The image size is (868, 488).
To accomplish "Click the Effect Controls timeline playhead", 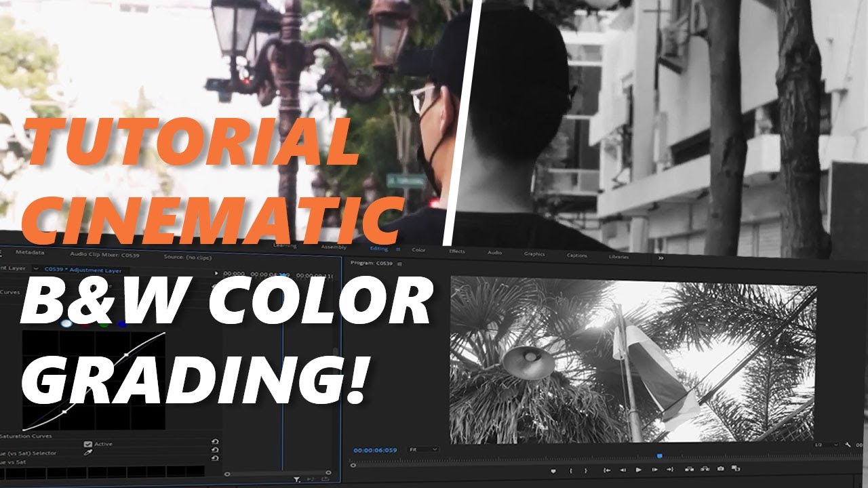I will (283, 275).
